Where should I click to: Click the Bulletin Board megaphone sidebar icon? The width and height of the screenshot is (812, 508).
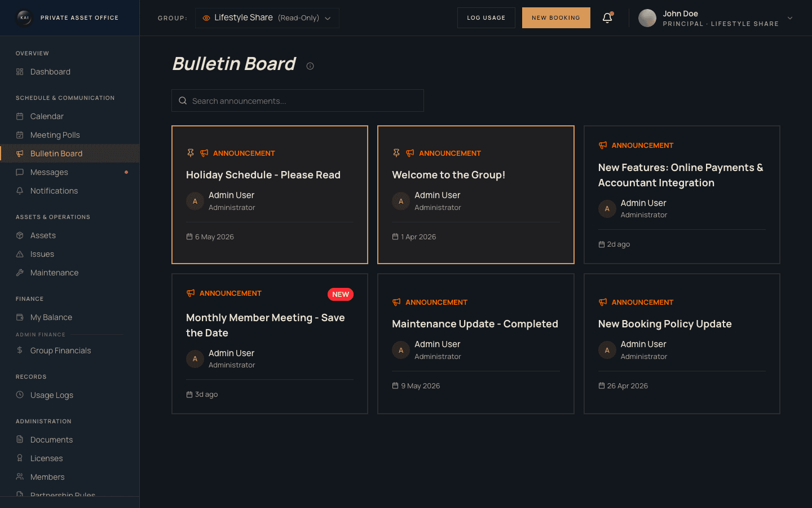coord(20,154)
